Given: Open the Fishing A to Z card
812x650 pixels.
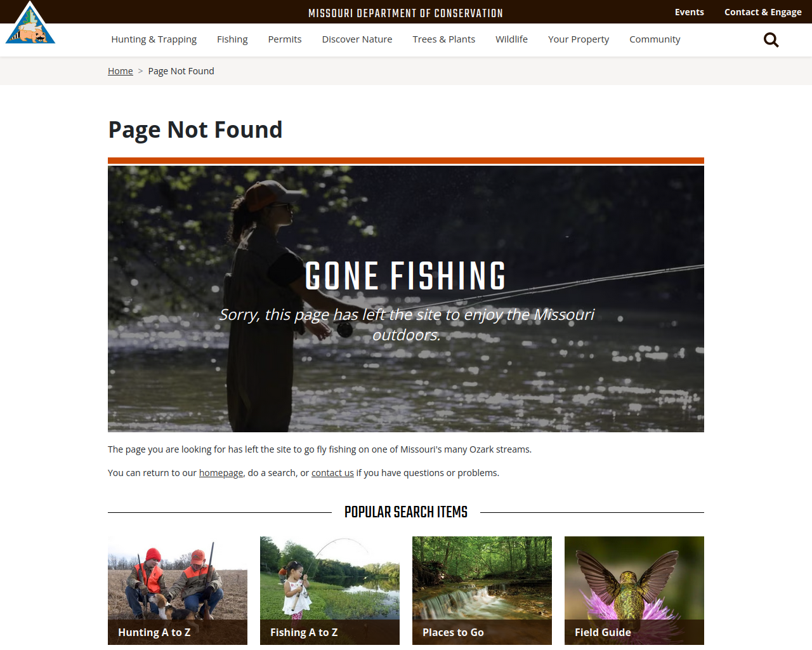Looking at the screenshot, I should (330, 591).
